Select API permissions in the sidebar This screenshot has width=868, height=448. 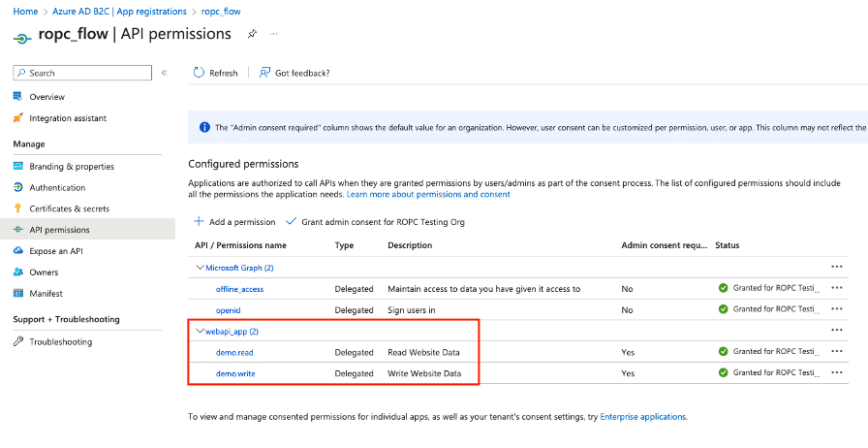[x=87, y=229]
